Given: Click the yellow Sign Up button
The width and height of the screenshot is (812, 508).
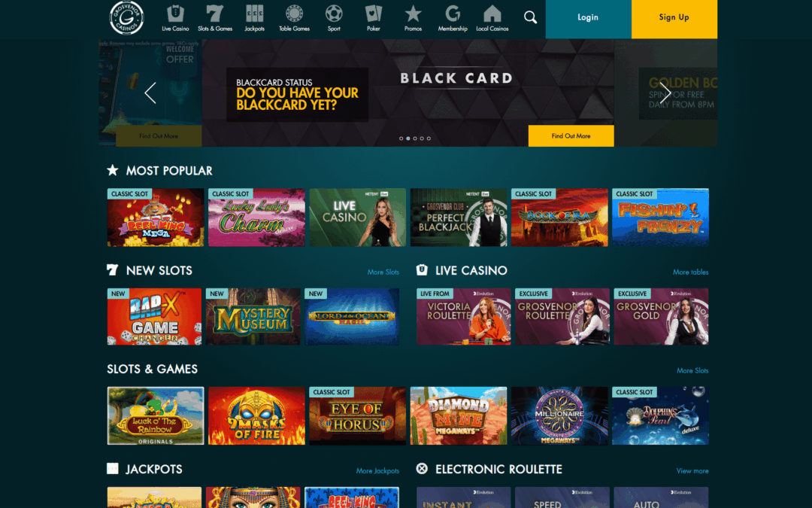Looking at the screenshot, I should [x=674, y=19].
